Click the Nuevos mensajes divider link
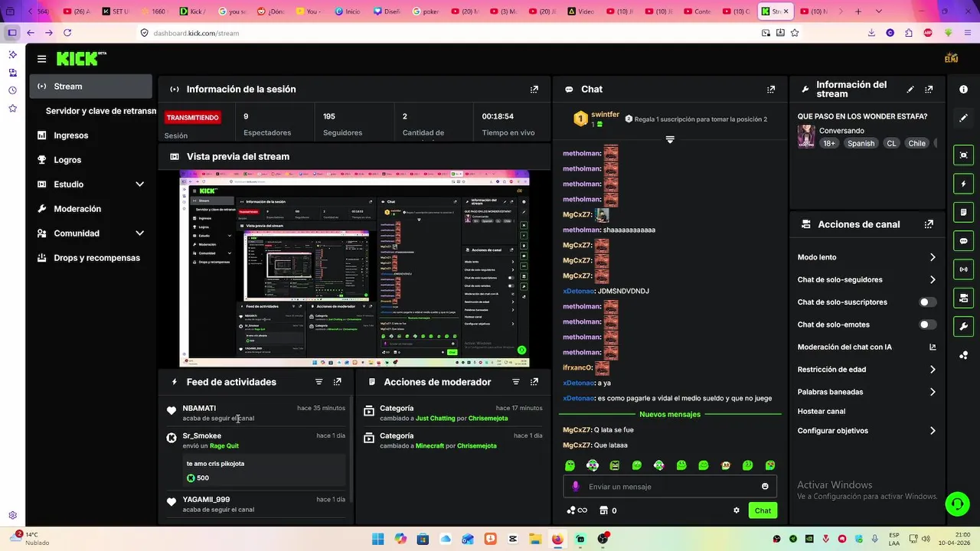The image size is (980, 551). (670, 415)
